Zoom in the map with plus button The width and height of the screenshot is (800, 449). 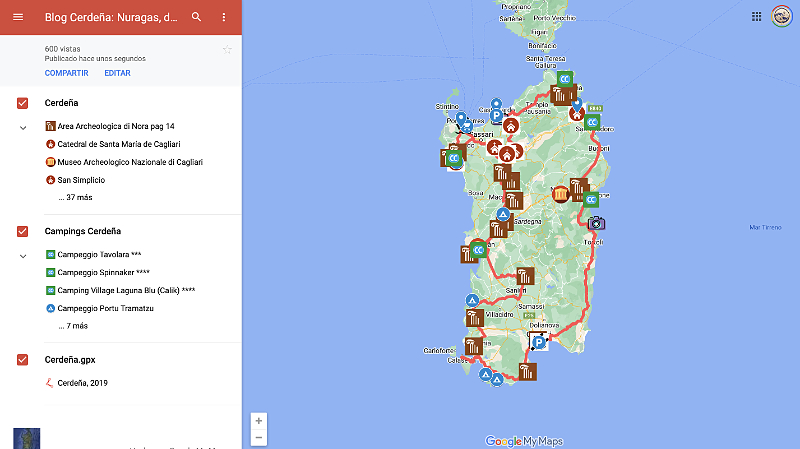coord(259,421)
